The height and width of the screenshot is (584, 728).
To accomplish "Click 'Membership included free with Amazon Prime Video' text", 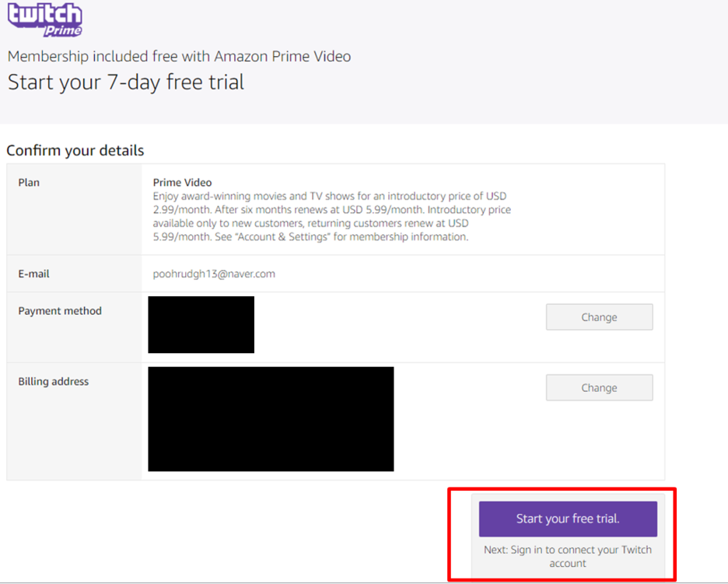I will (x=179, y=56).
